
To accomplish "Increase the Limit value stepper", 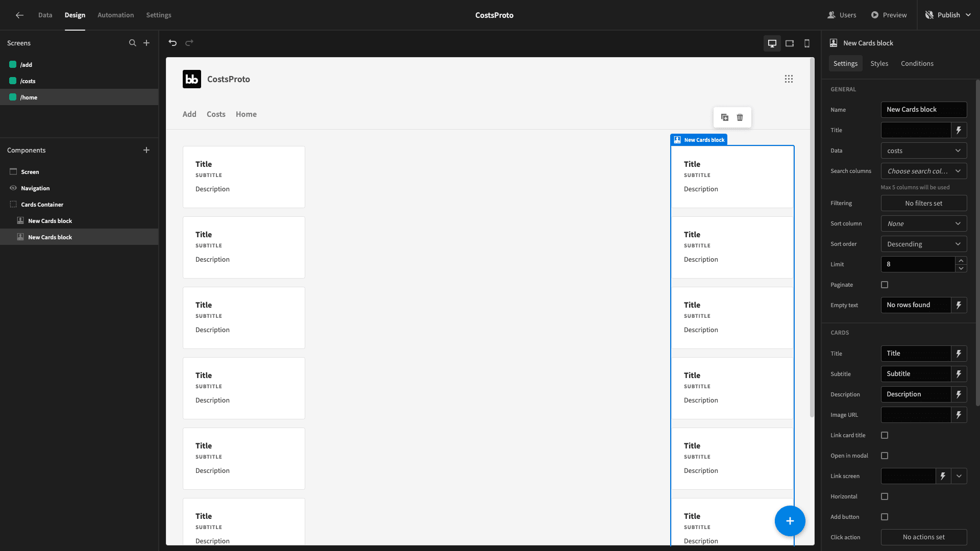I will (x=961, y=261).
